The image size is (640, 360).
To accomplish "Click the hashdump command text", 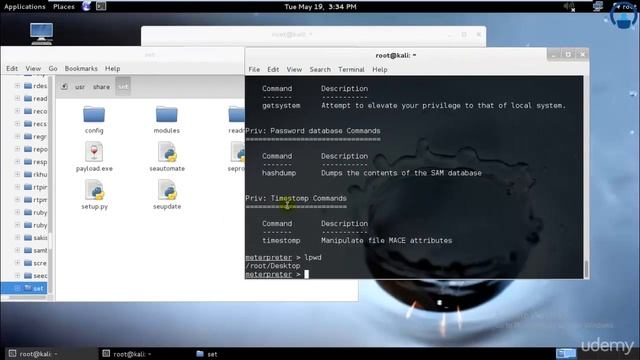I will 279,173.
